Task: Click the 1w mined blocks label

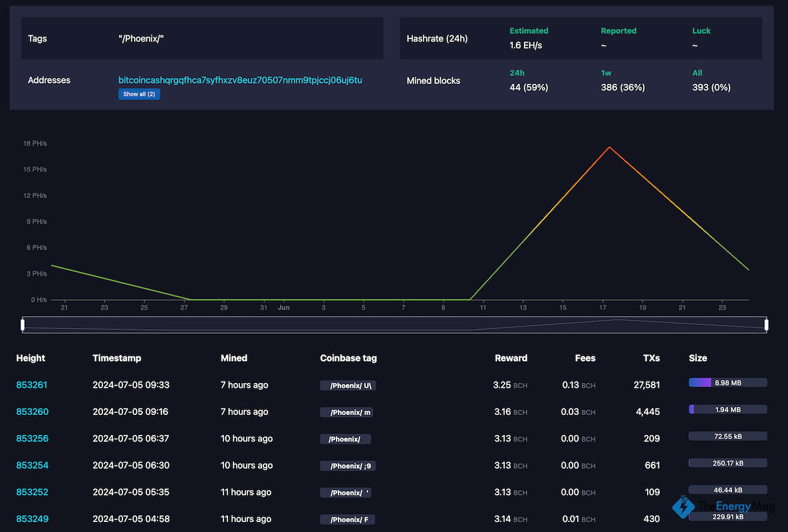Action: (x=606, y=73)
